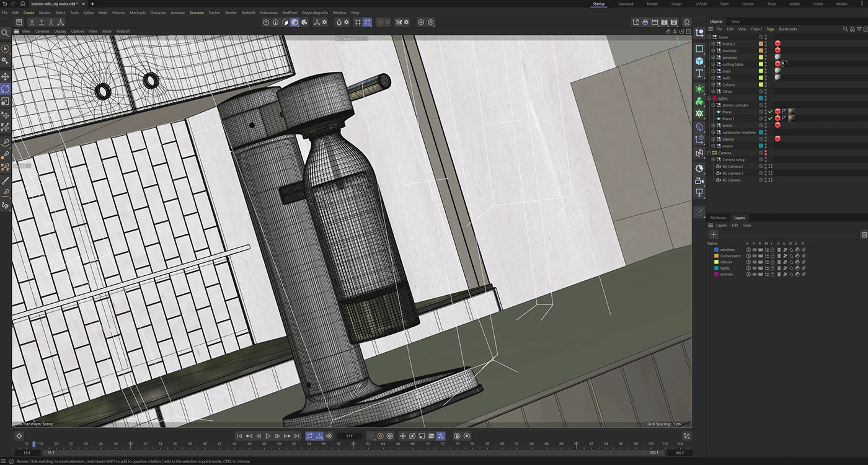Search objects with the magnifier icon
This screenshot has width=868, height=465.
pyautogui.click(x=845, y=29)
